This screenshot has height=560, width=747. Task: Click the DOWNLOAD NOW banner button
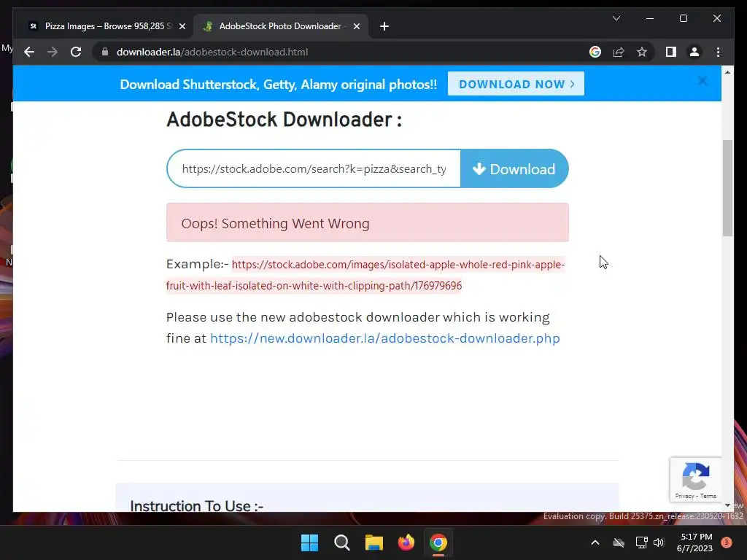pyautogui.click(x=516, y=85)
